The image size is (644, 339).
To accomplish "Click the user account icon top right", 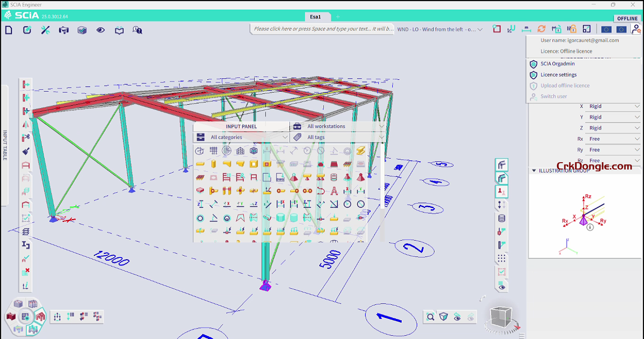I will (636, 29).
